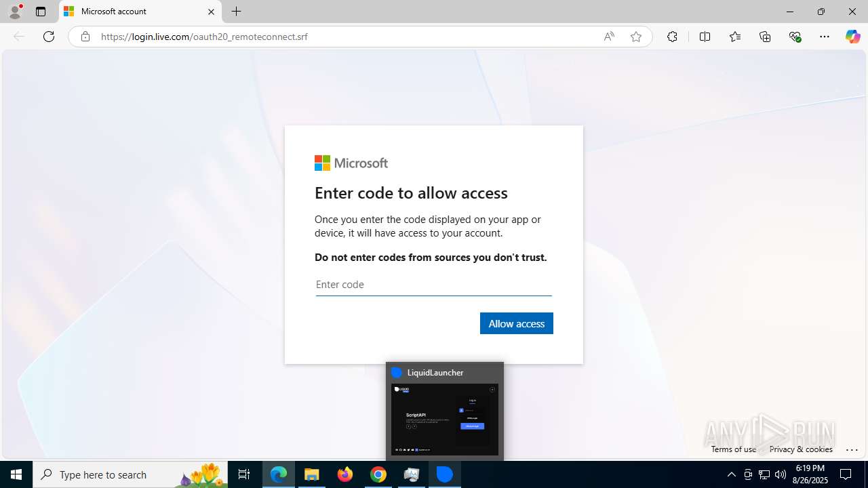The width and height of the screenshot is (868, 488).
Task: Click the LiquidLauncher preview thumbnail
Action: [x=445, y=420]
